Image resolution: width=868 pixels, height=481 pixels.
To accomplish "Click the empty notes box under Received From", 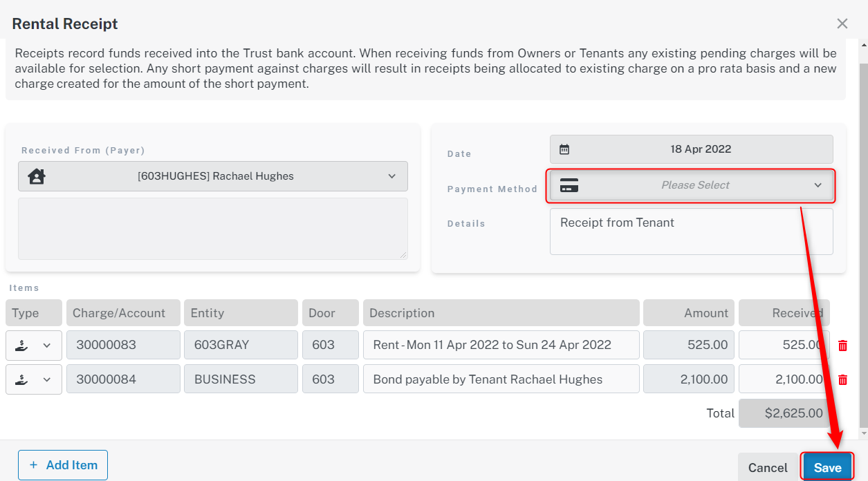I will [213, 229].
